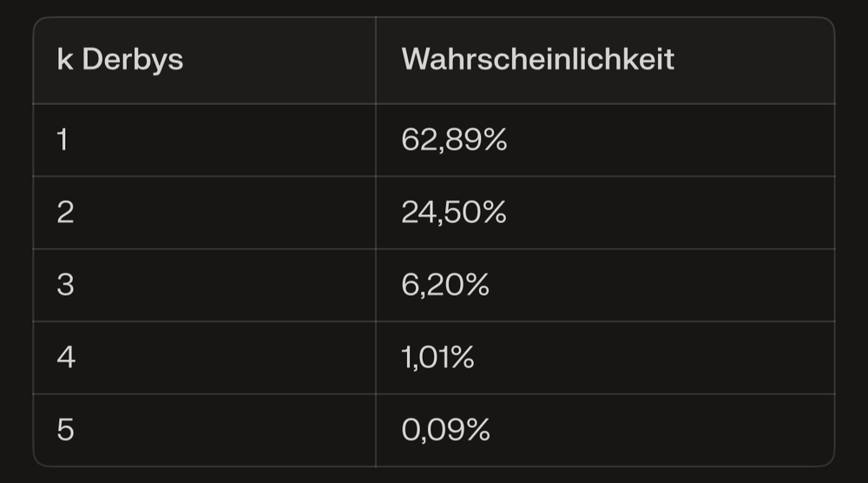
Task: Click the 'Wahrscheinlichkeit' column header
Action: tap(538, 59)
